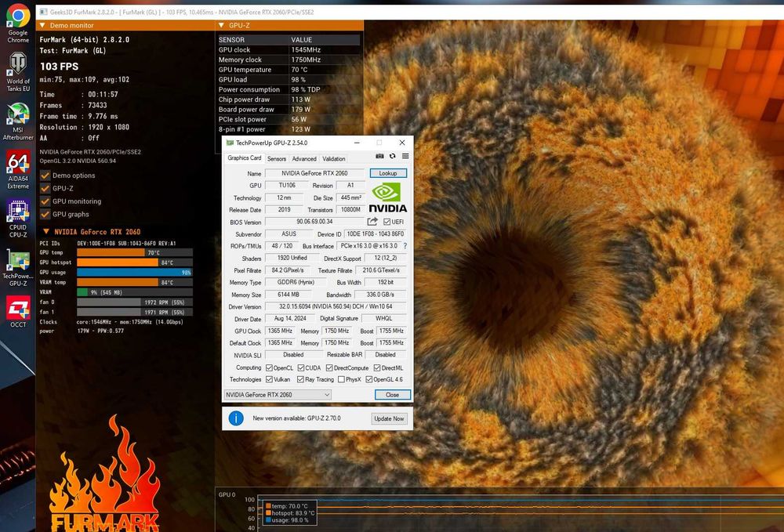The height and width of the screenshot is (532, 784).
Task: Select Graphics Card tab
Action: coord(244,157)
